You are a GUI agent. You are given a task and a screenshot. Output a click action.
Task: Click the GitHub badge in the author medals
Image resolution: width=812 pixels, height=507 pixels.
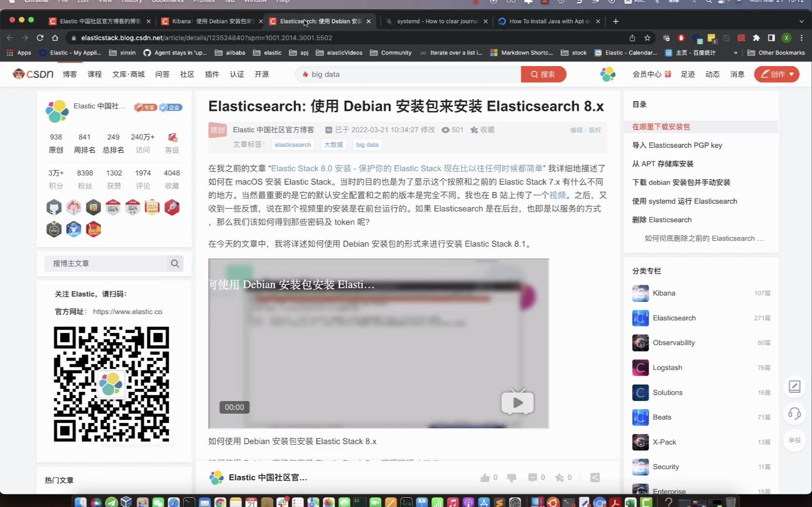pyautogui.click(x=54, y=208)
